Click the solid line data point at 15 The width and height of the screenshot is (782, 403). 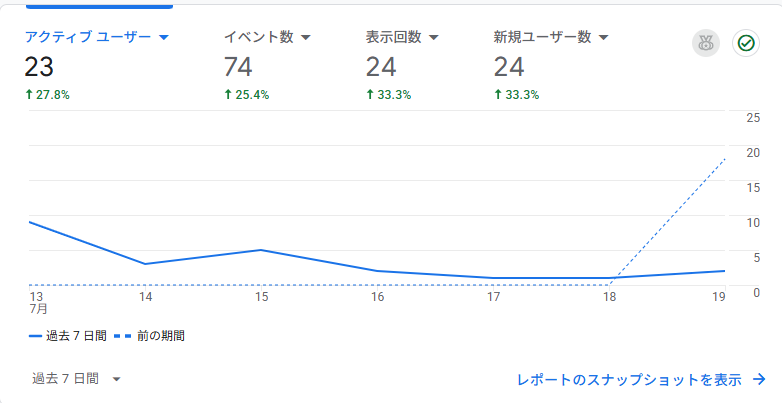click(261, 250)
